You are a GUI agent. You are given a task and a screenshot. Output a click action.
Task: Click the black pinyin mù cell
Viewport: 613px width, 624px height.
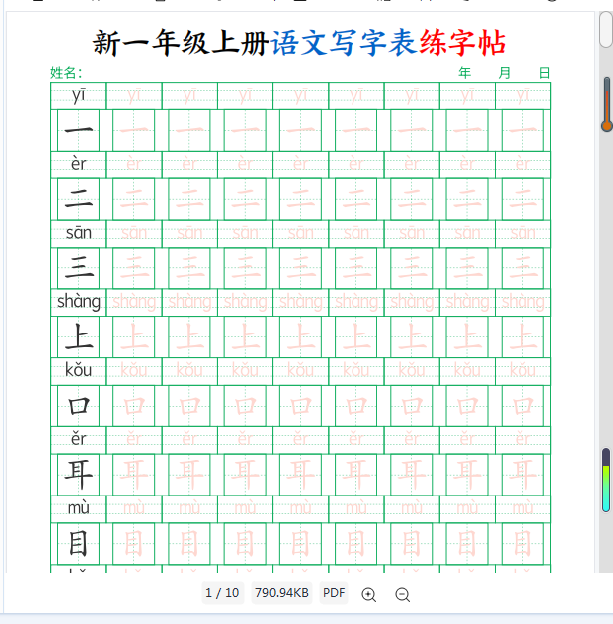tap(78, 509)
